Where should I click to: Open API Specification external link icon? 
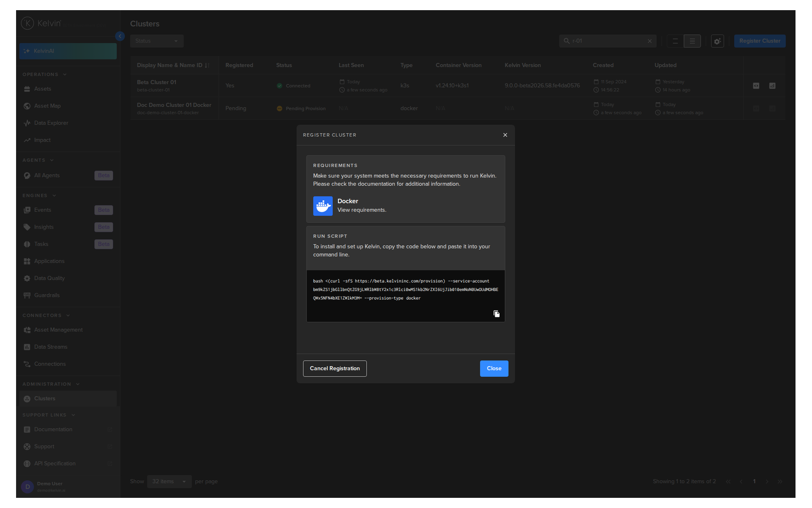coord(110,464)
